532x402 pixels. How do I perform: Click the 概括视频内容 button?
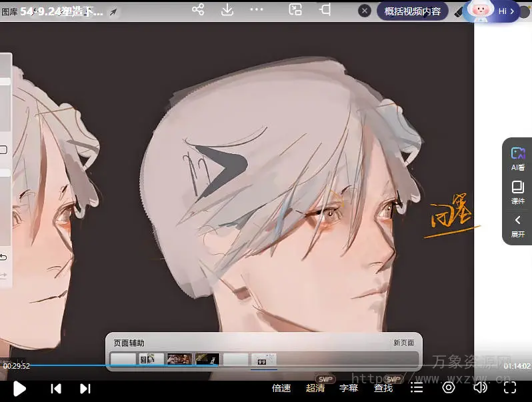[413, 11]
